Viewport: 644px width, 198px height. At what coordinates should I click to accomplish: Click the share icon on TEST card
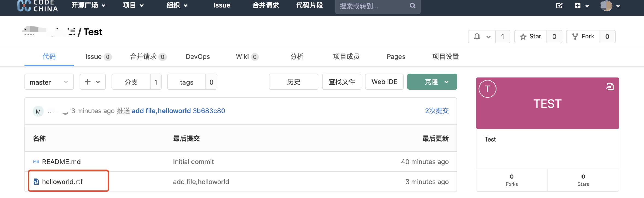[610, 87]
